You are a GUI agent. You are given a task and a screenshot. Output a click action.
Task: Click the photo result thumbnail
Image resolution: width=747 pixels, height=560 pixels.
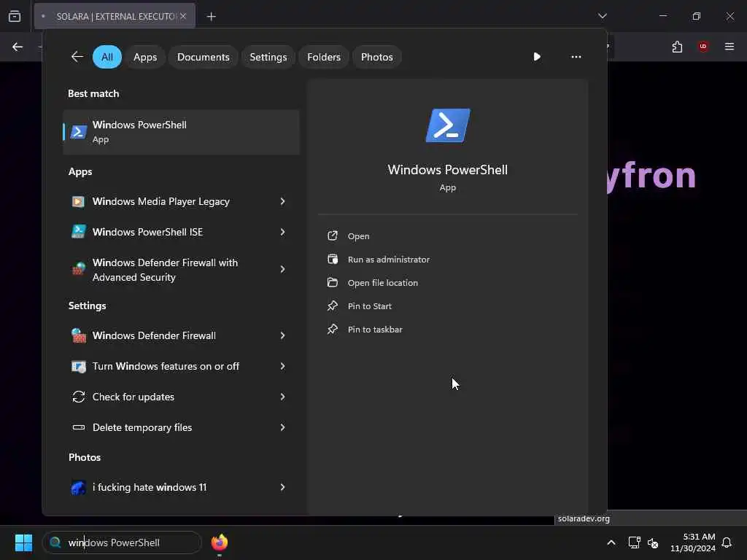79,488
